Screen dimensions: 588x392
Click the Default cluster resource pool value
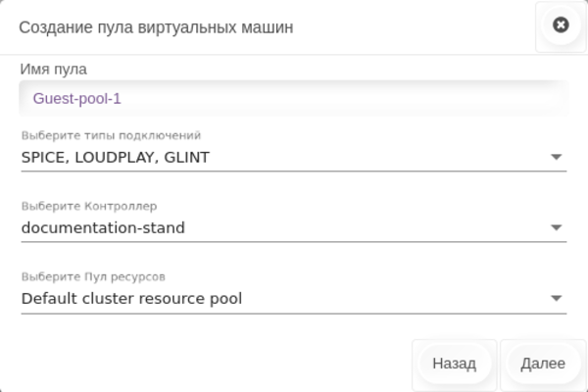[131, 298]
